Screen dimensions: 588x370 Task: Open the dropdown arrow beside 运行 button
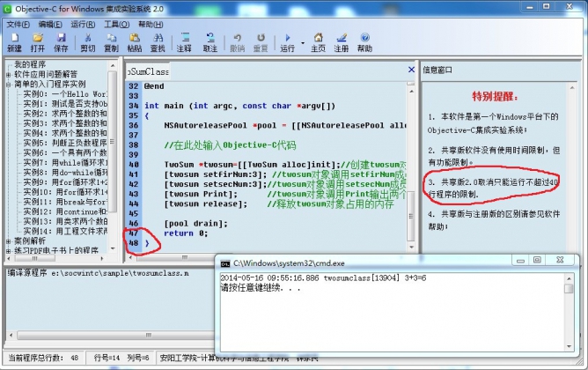pyautogui.click(x=302, y=41)
